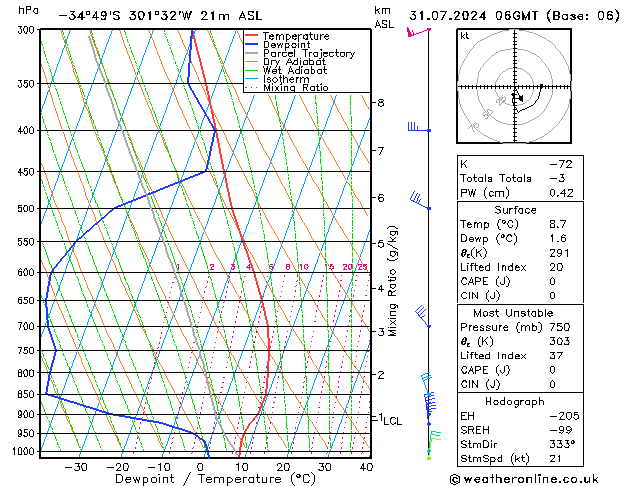Click the mixing ratio label 25
This screenshot has height=486, width=629.
(x=363, y=267)
